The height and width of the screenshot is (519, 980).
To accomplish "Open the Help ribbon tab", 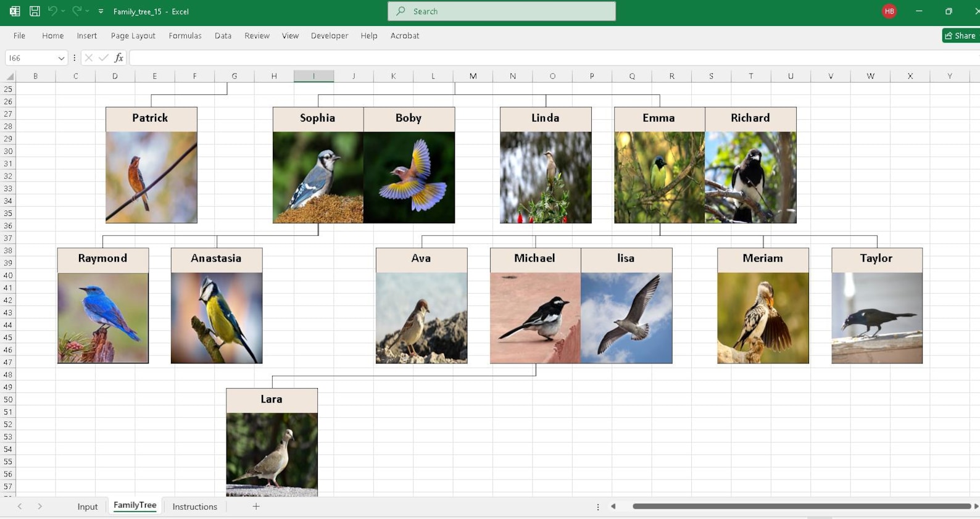I will tap(369, 36).
